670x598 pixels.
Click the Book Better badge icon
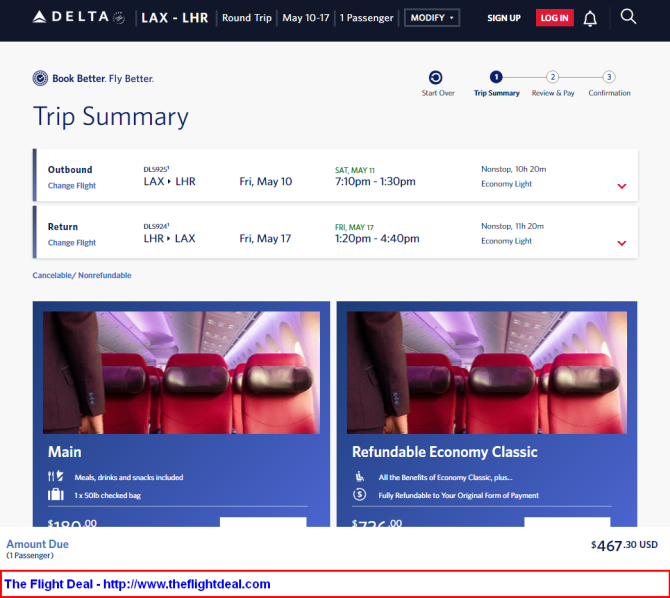tap(40, 78)
